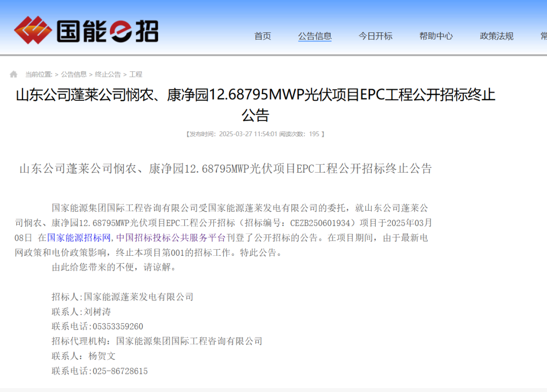Open 帮助中心 from the top navigation

coord(436,36)
